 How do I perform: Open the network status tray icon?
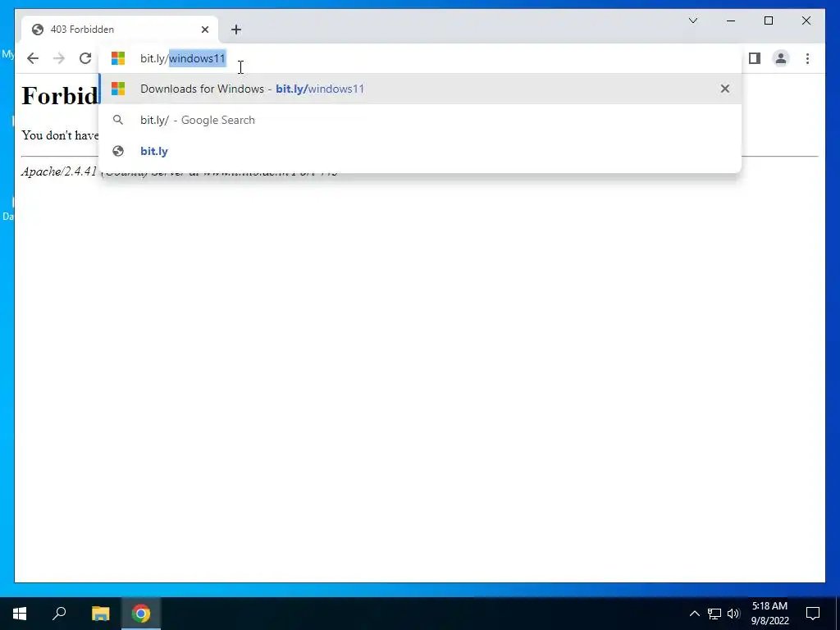pyautogui.click(x=714, y=614)
